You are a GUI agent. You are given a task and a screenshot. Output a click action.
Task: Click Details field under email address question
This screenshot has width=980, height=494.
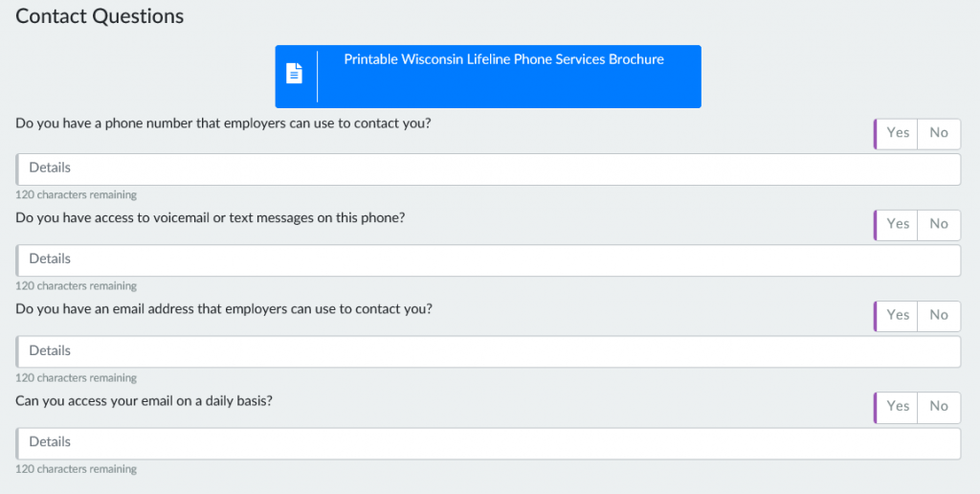pos(488,351)
